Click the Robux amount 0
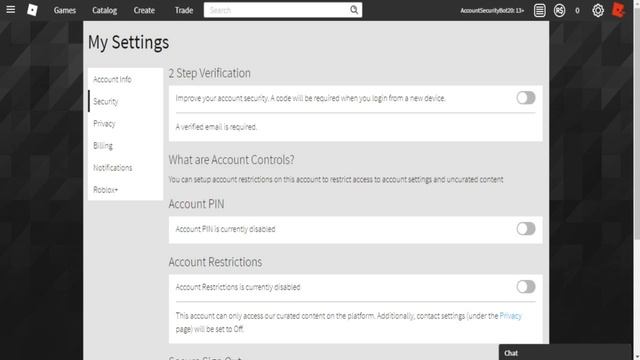The image size is (640, 360). (x=577, y=11)
